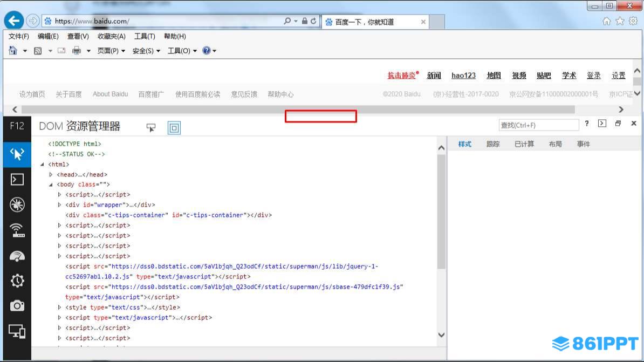Open the 地图 link
Image resolution: width=644 pixels, height=362 pixels.
[x=494, y=75]
